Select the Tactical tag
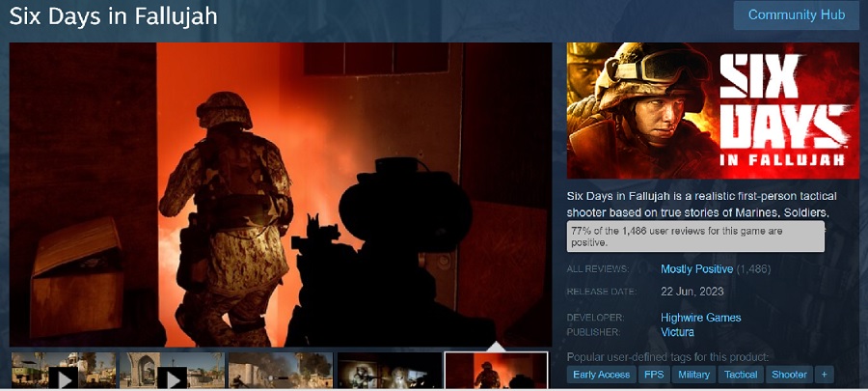This screenshot has height=391, width=868. tap(741, 375)
